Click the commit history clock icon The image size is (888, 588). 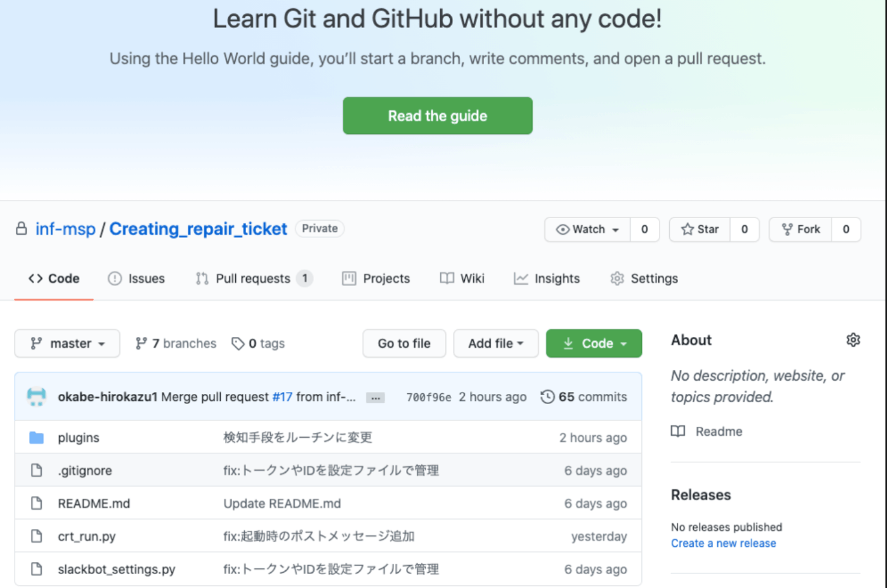coord(547,397)
